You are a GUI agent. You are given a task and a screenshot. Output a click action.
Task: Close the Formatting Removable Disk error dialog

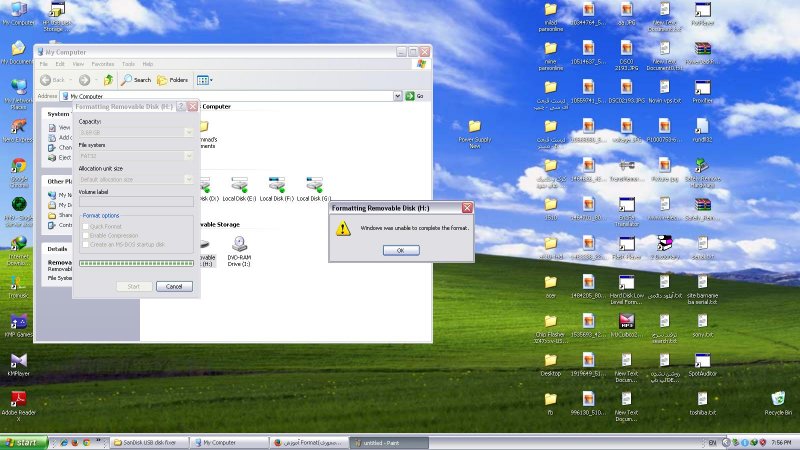coord(467,208)
